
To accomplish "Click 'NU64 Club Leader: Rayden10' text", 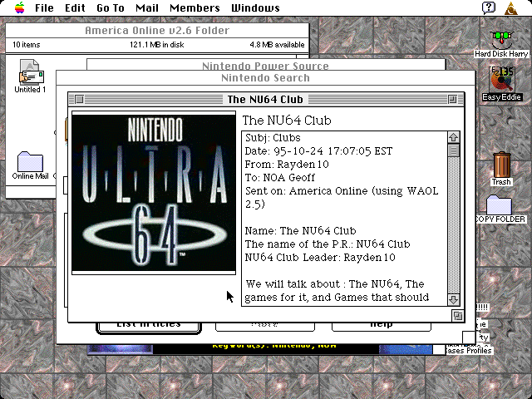I will click(320, 258).
